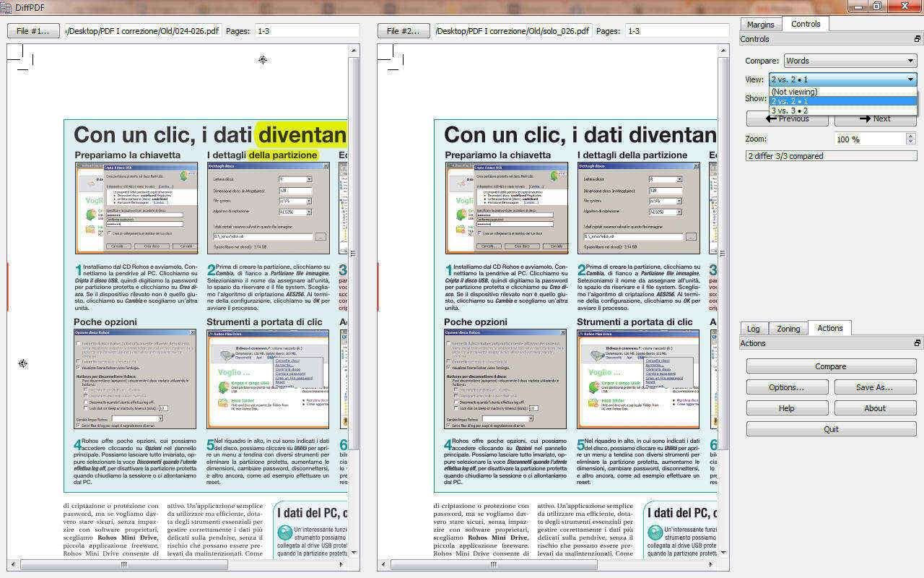Click the right pane's scroll down arrow

click(x=724, y=553)
